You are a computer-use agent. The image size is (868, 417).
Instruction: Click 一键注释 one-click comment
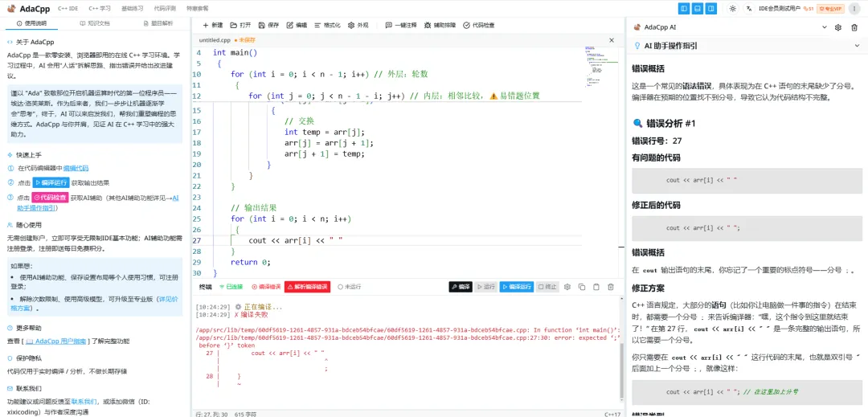[401, 26]
